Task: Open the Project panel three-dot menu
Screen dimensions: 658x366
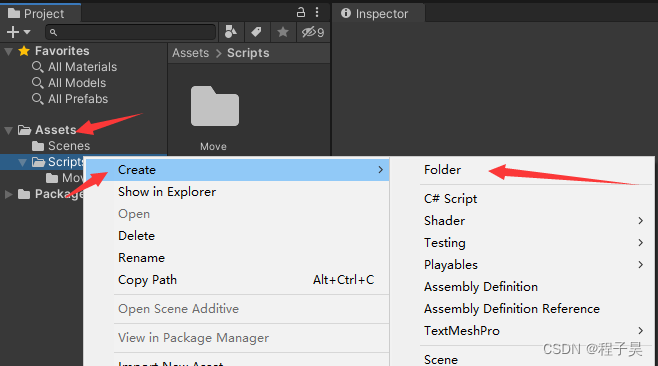Action: pos(317,12)
